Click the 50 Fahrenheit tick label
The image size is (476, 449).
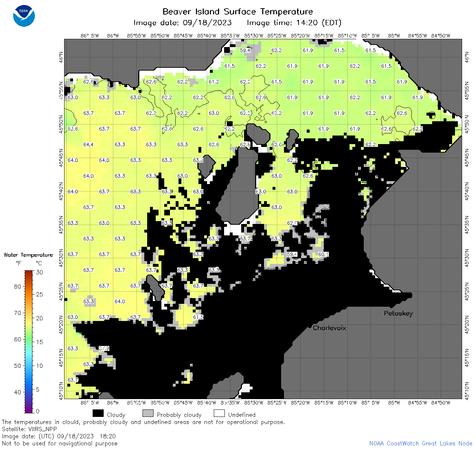(17, 366)
